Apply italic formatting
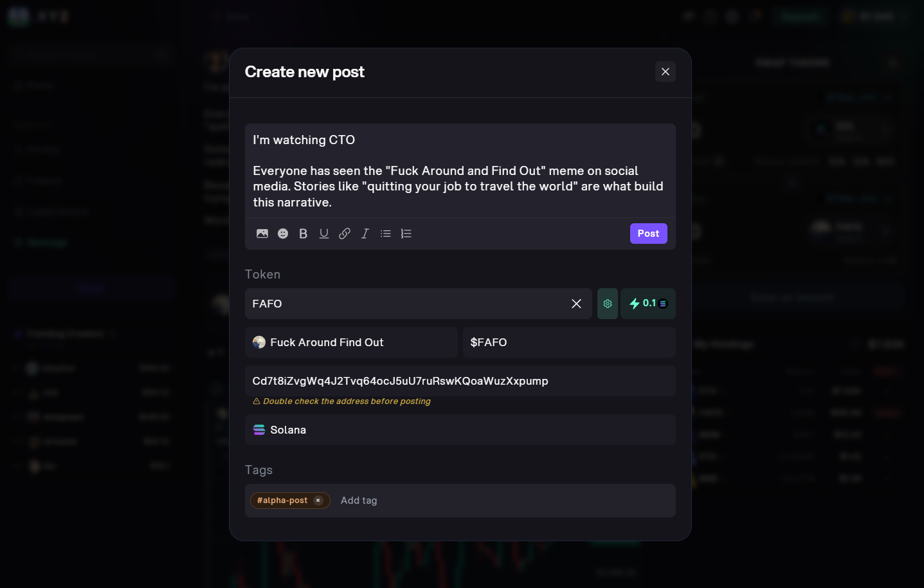The height and width of the screenshot is (588, 924). point(365,234)
